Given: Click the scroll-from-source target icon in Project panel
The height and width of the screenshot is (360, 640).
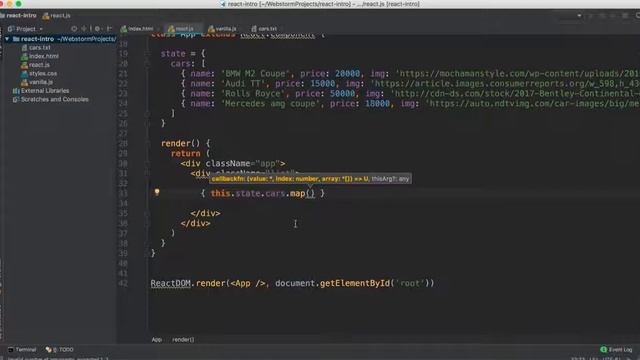Looking at the screenshot, I should 74,29.
